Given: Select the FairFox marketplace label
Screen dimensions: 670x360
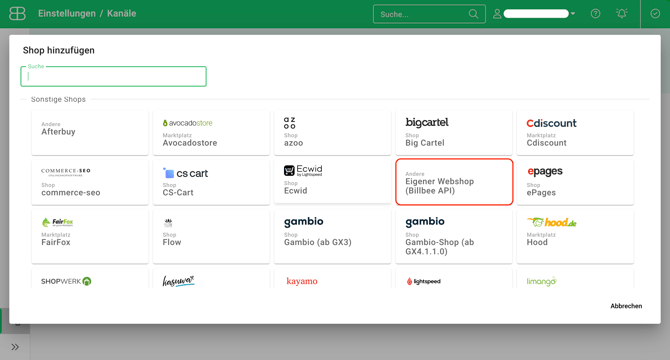Looking at the screenshot, I should pyautogui.click(x=56, y=242).
